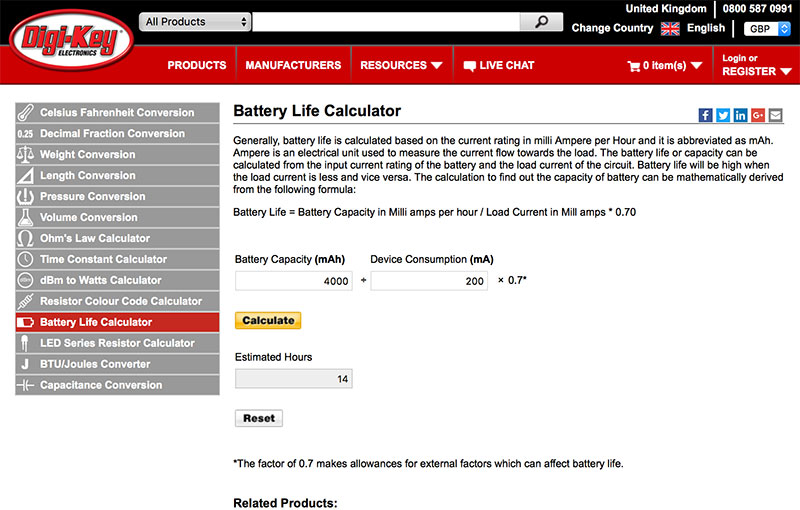Open the shopping cart items menu
Screen dimensions: 800x510
point(664,66)
